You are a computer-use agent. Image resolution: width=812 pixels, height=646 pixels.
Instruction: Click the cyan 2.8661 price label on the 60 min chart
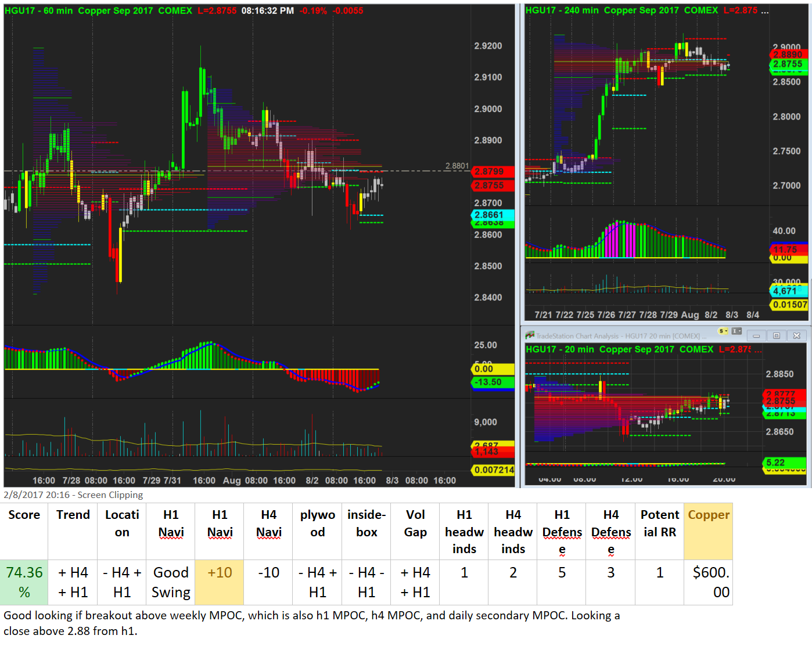pos(492,215)
